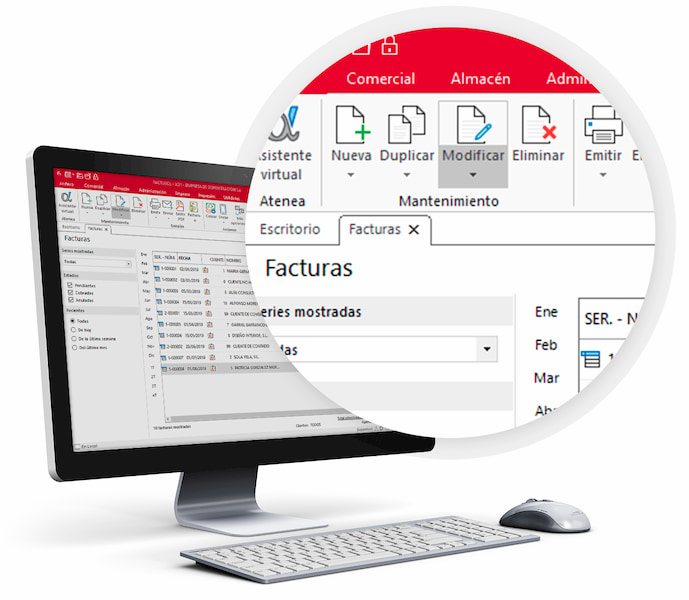Image resolution: width=689 pixels, height=600 pixels.
Task: Click the Modificar pencil icon in magnified ribbon
Action: 472,126
